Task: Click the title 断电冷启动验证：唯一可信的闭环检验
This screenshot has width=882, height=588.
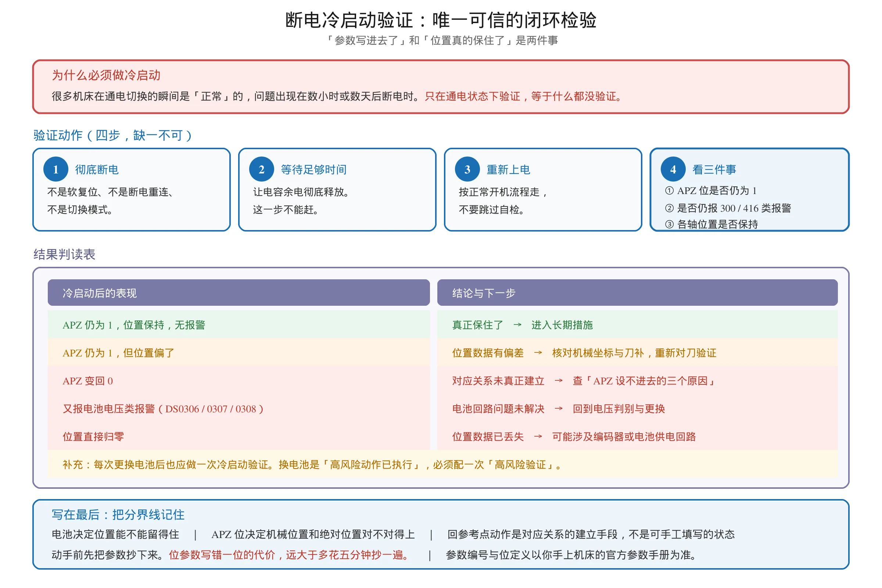Action: coord(441,20)
